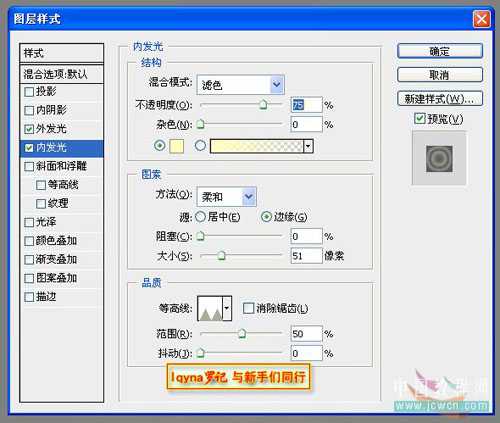The image size is (500, 423).
Task: Open the 混合模式 dropdown showing 滤色
Action: (241, 85)
